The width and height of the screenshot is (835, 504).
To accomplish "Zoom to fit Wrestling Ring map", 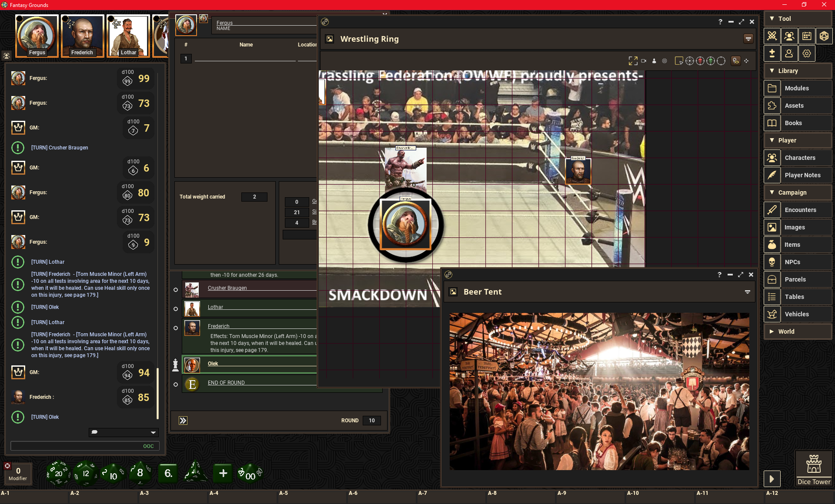I will tap(633, 61).
